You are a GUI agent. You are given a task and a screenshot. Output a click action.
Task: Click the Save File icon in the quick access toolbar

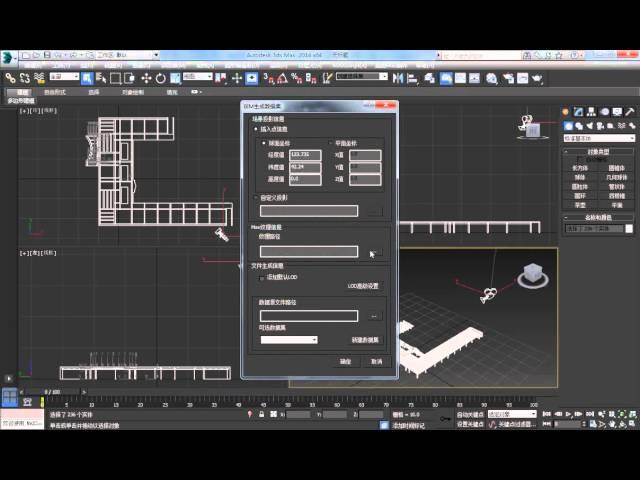click(47, 55)
